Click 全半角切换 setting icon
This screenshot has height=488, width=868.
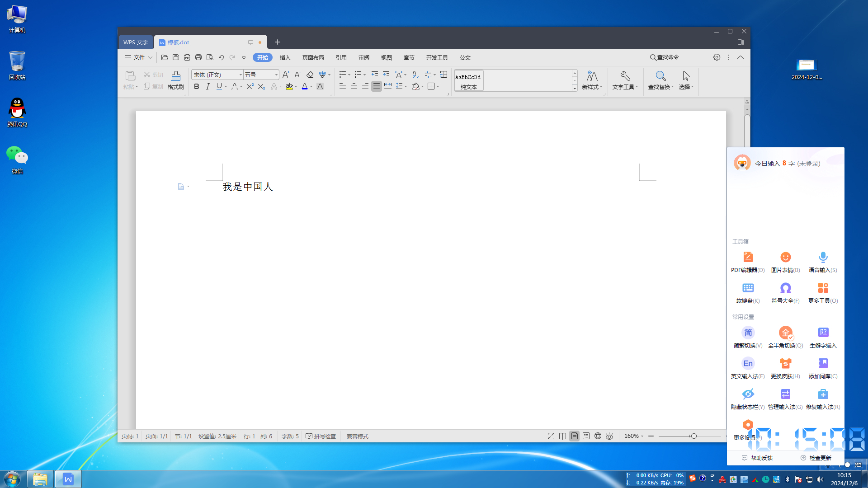coord(786,333)
